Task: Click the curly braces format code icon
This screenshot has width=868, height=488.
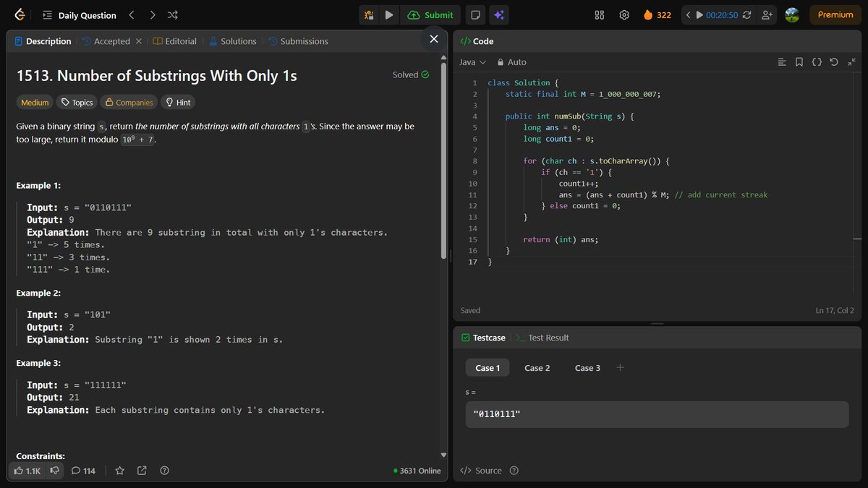Action: coord(816,62)
